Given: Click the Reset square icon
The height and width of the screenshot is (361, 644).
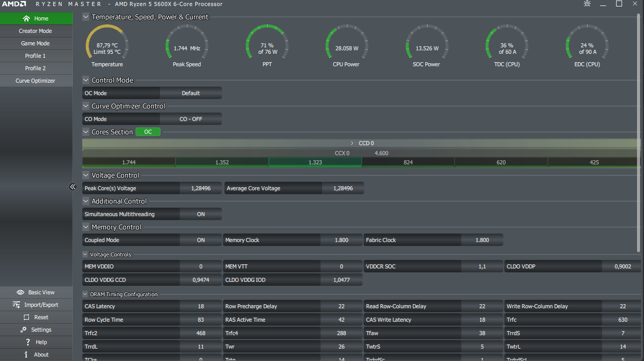Looking at the screenshot, I should click(x=26, y=317).
